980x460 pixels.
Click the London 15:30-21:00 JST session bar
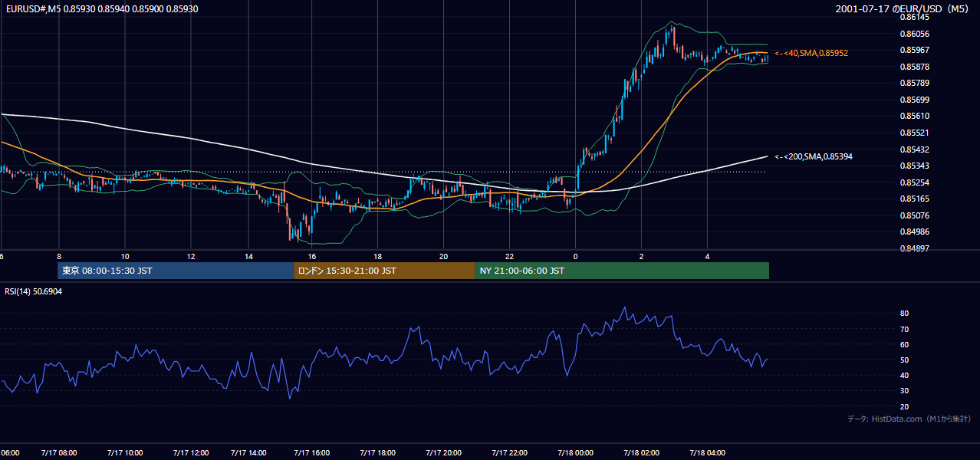384,271
